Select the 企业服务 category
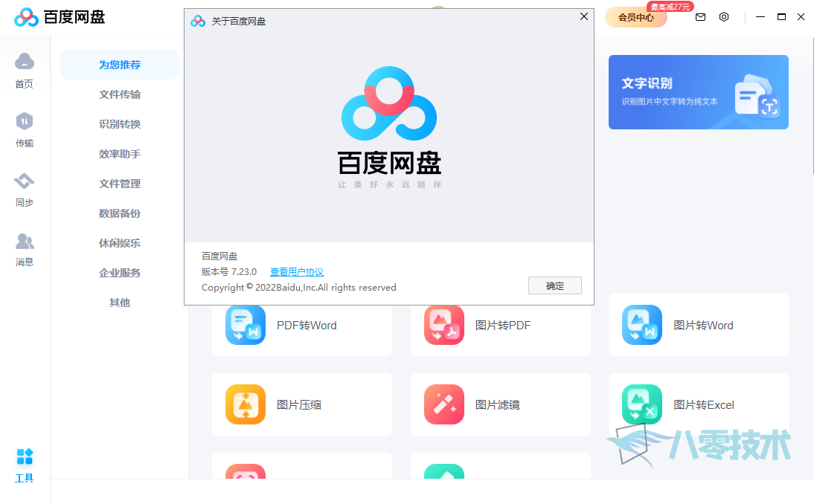This screenshot has width=814, height=504. pyautogui.click(x=120, y=273)
